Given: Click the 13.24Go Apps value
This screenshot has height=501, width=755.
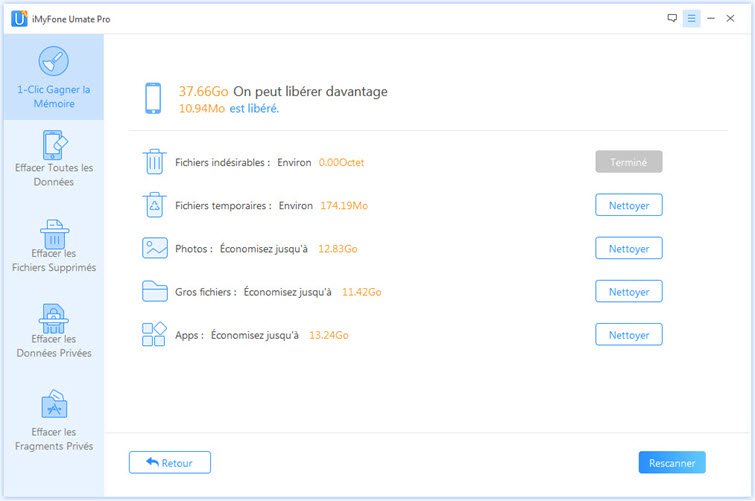Looking at the screenshot, I should click(x=329, y=335).
